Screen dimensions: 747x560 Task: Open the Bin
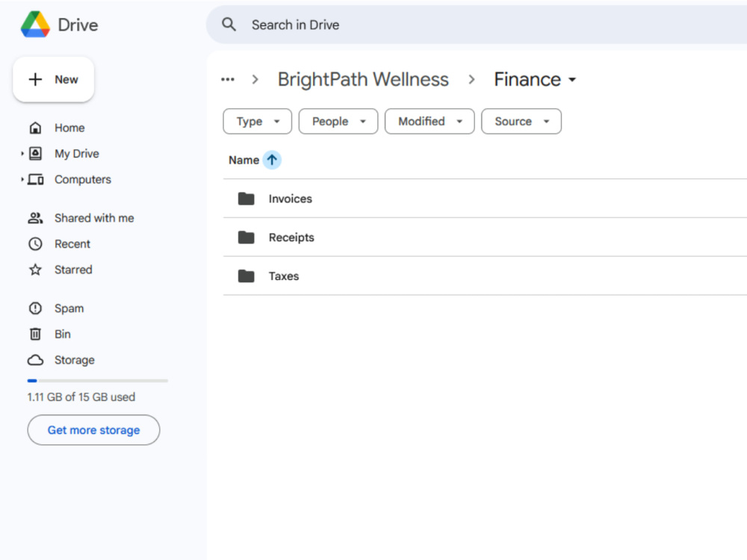[63, 335]
